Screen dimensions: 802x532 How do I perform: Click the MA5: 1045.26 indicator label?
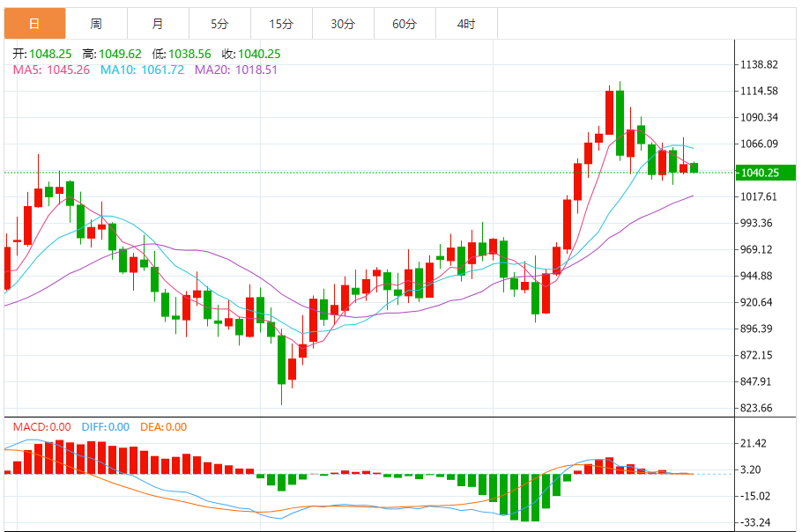51,70
